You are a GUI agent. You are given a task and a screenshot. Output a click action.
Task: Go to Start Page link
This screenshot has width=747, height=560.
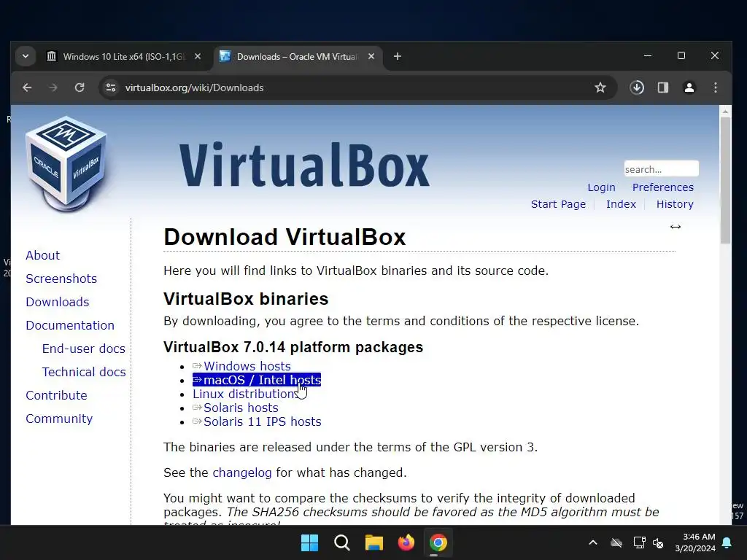click(558, 204)
